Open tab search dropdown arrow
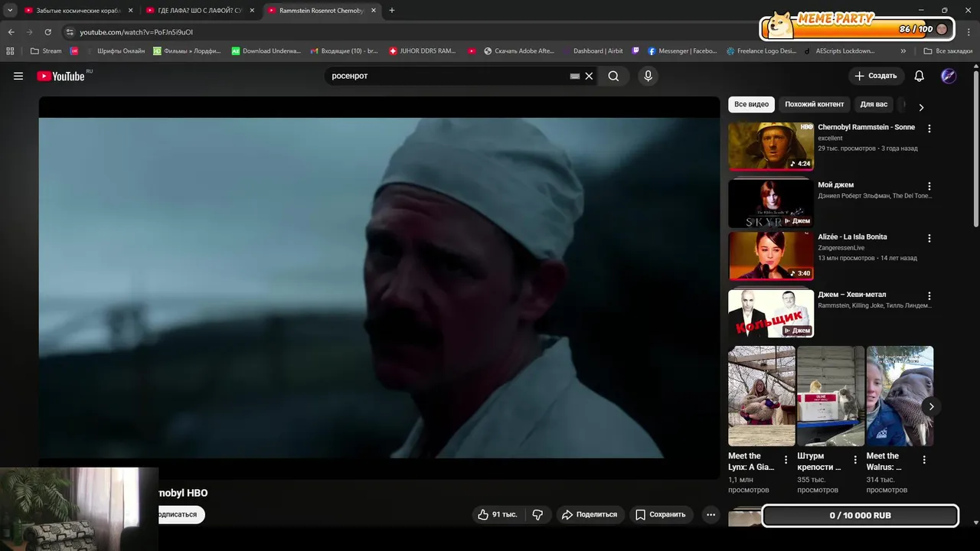 point(10,11)
